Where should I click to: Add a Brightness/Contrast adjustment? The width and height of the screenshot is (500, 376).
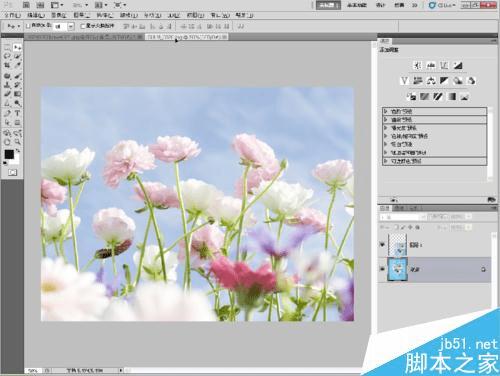[x=417, y=65]
